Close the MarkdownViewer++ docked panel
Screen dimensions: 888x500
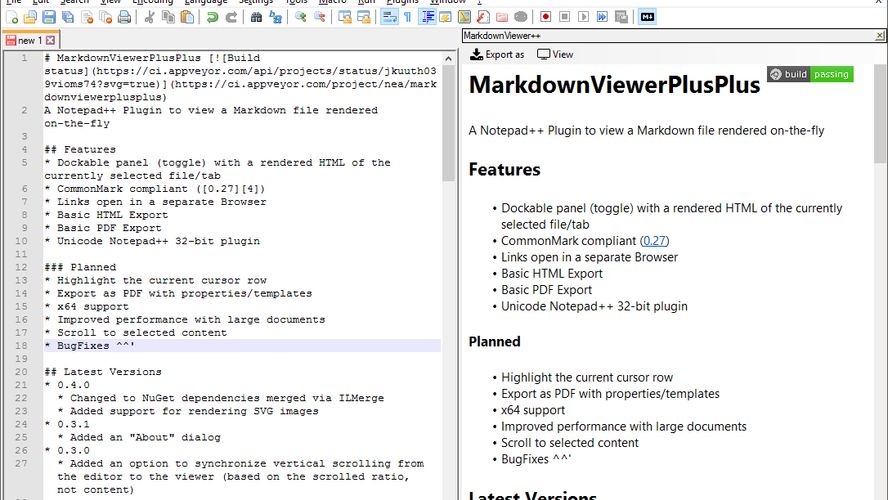pyautogui.click(x=879, y=36)
